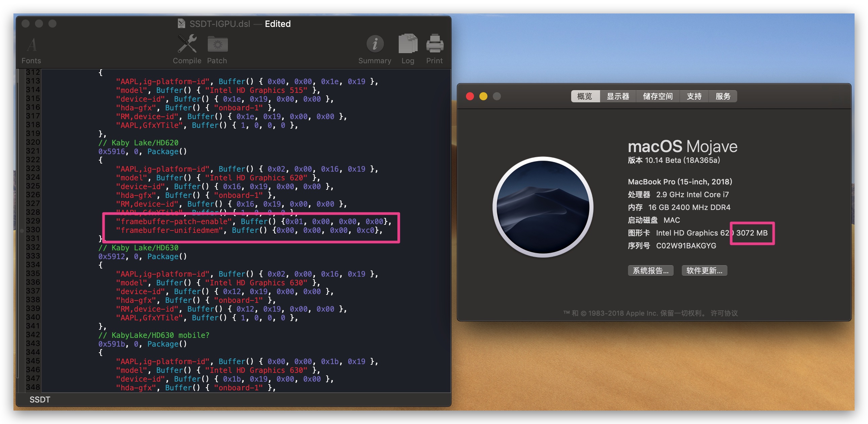Screen dimensions: 868x424
Task: Click "AAPL,ig-platform-id" string on line 345
Action: click(163, 362)
